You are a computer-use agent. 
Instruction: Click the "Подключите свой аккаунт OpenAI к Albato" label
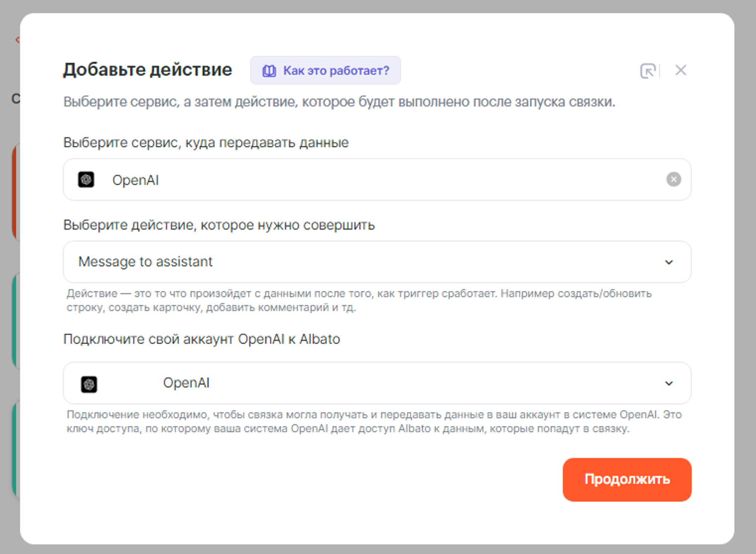click(x=201, y=339)
